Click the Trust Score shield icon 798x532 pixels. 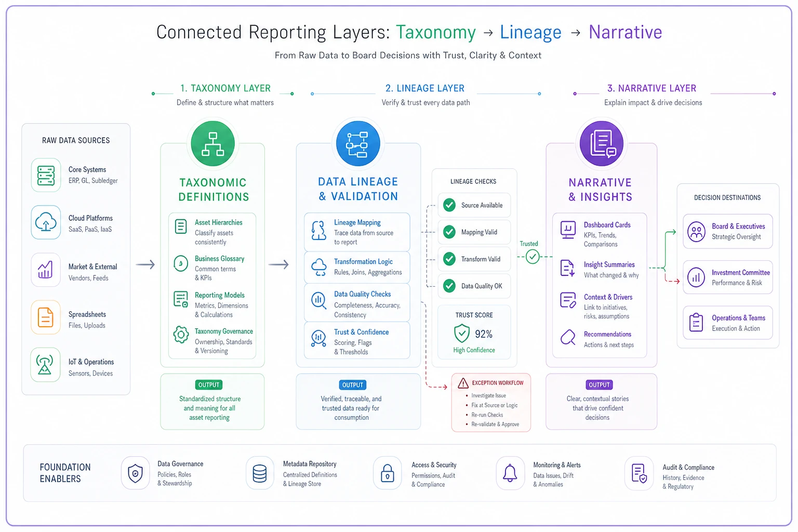[x=462, y=334]
